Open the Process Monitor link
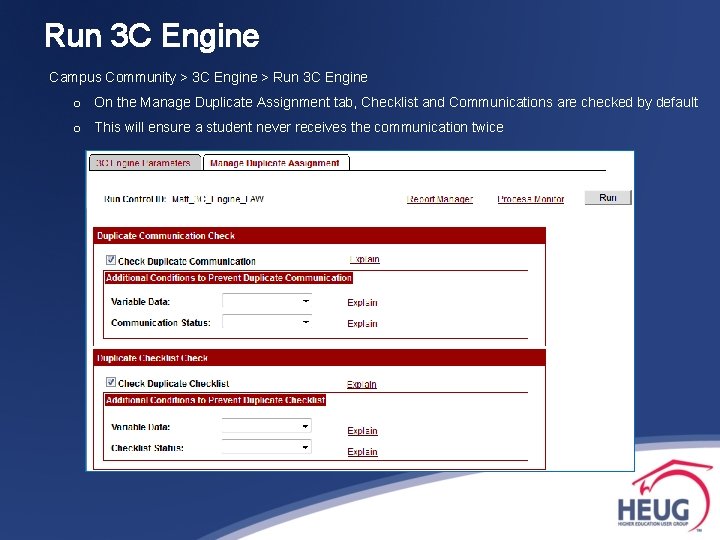The height and width of the screenshot is (540, 720). (531, 199)
